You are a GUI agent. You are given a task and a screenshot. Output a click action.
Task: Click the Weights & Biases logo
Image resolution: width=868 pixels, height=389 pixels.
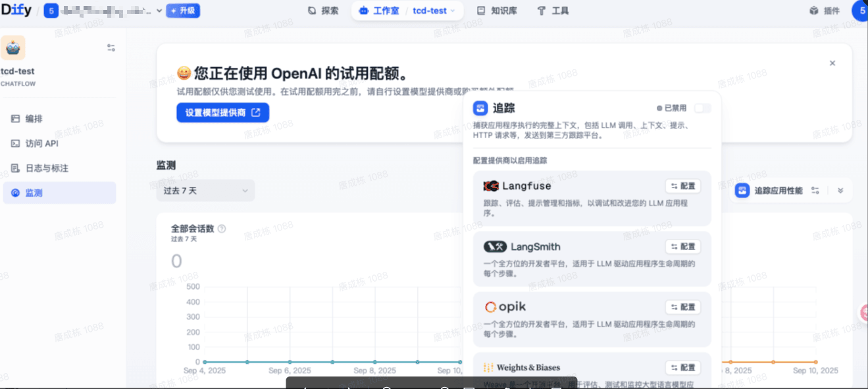(x=522, y=368)
